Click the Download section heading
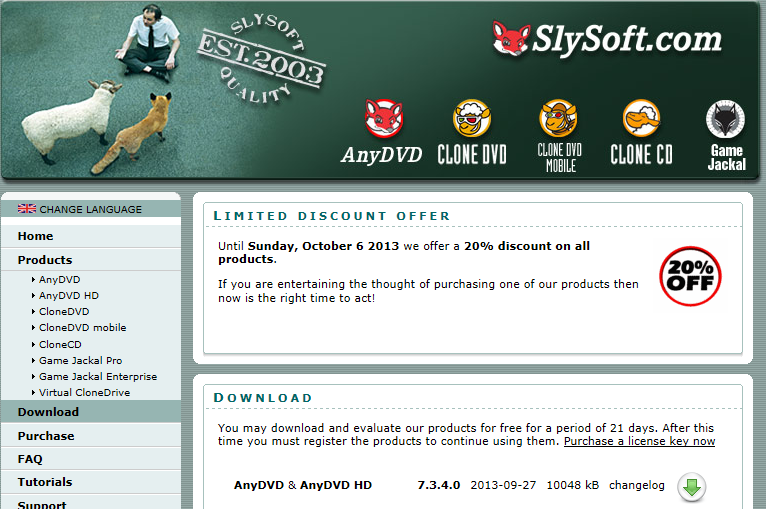The height and width of the screenshot is (509, 766). coord(263,398)
